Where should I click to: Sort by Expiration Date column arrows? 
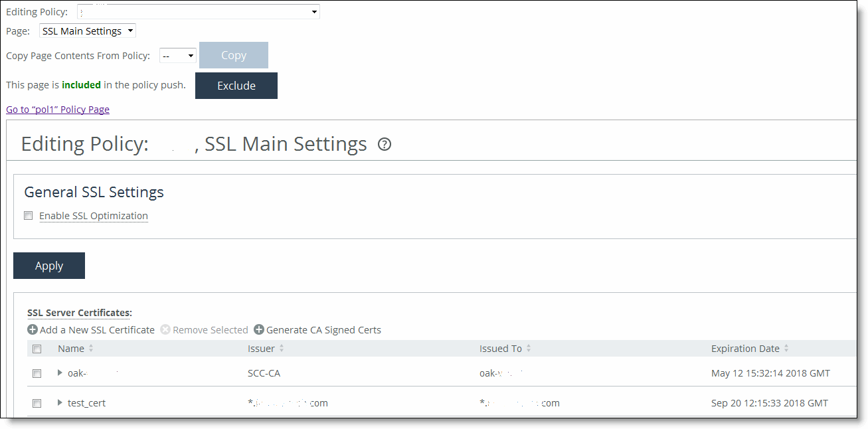tap(786, 349)
